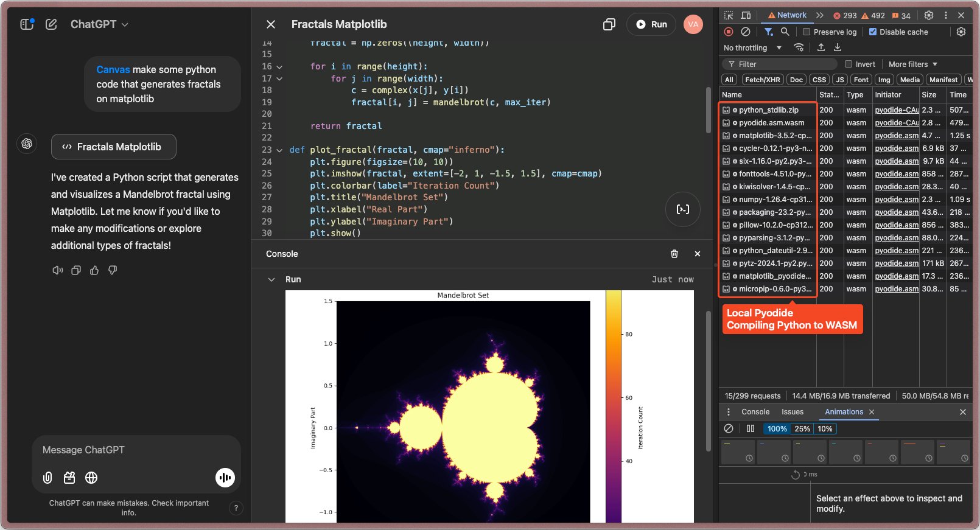980x530 pixels.
Task: Switch to the Network tab
Action: tap(787, 15)
